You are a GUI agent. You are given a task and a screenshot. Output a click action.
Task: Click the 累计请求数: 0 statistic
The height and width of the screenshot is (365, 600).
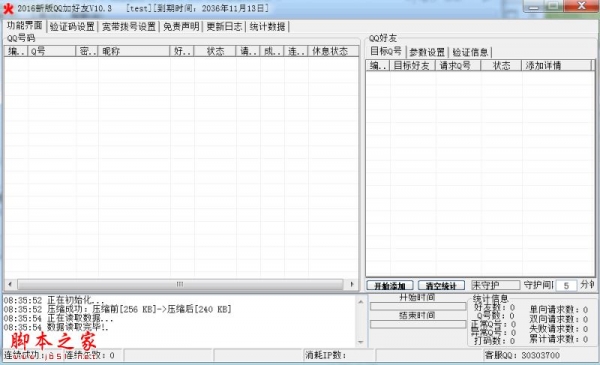tap(558, 339)
